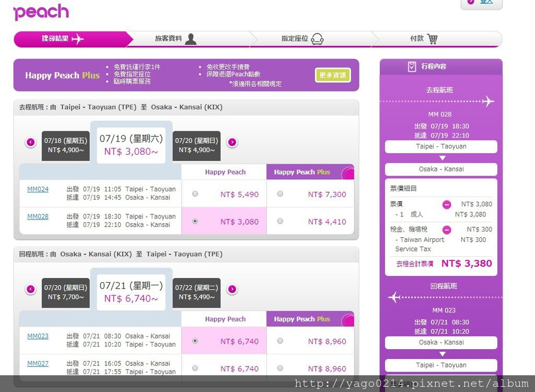Select Happy Peach Plus NT$ 7,300 for MM024

280,193
